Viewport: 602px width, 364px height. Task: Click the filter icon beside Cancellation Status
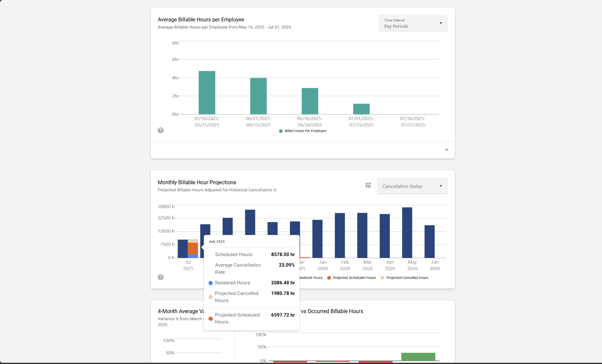click(368, 185)
